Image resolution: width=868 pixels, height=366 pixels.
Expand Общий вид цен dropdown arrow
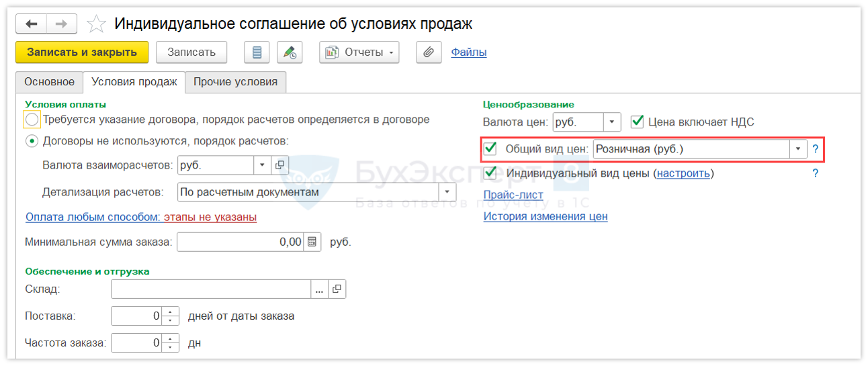click(x=798, y=149)
